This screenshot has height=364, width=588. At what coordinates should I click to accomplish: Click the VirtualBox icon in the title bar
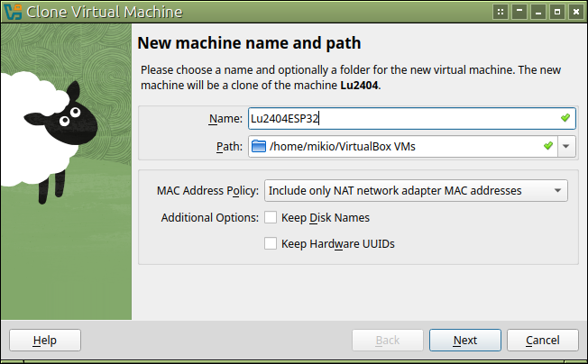(13, 13)
